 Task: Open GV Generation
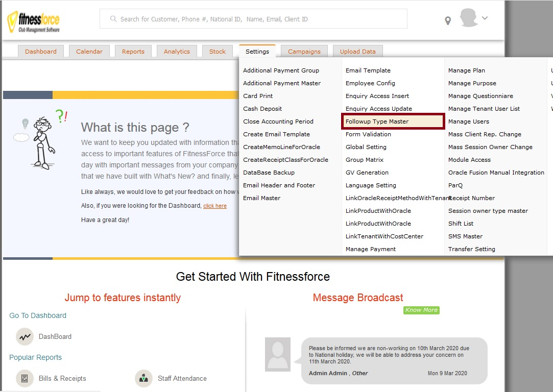(x=367, y=173)
